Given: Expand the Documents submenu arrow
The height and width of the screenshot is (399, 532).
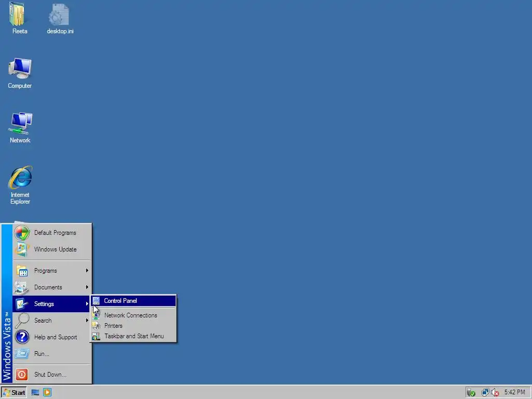Looking at the screenshot, I should coord(87,287).
